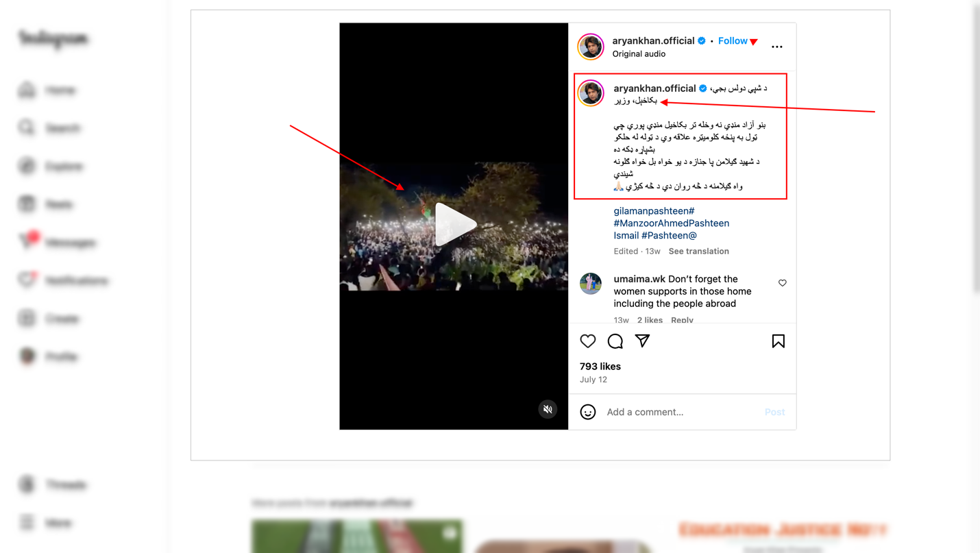Share post via paper plane icon
This screenshot has width=980, height=553.
642,341
